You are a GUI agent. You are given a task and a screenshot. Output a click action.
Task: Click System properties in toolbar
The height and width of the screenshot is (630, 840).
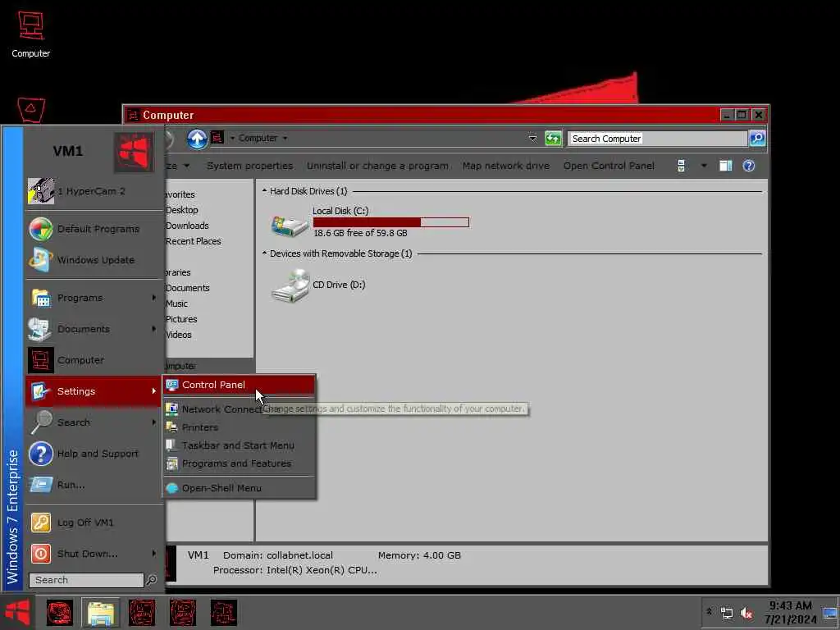249,166
